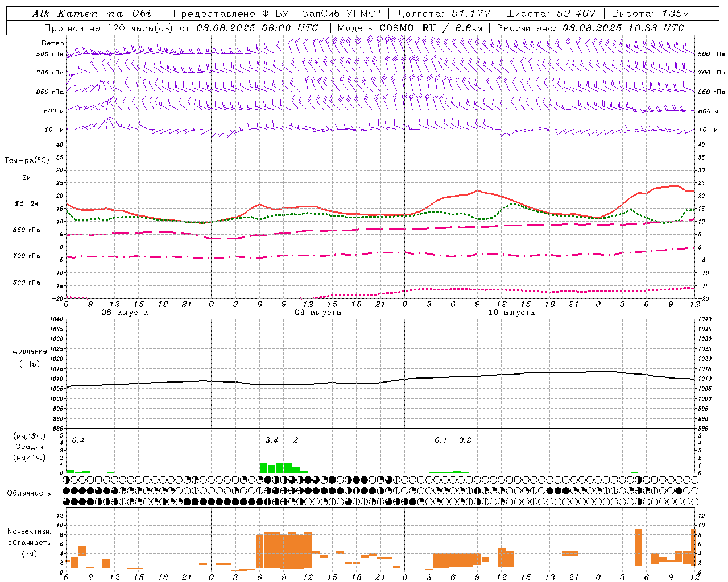This screenshot has height=582, width=728.
Task: Click the Td 2м dew point legend label
Action: click(27, 203)
